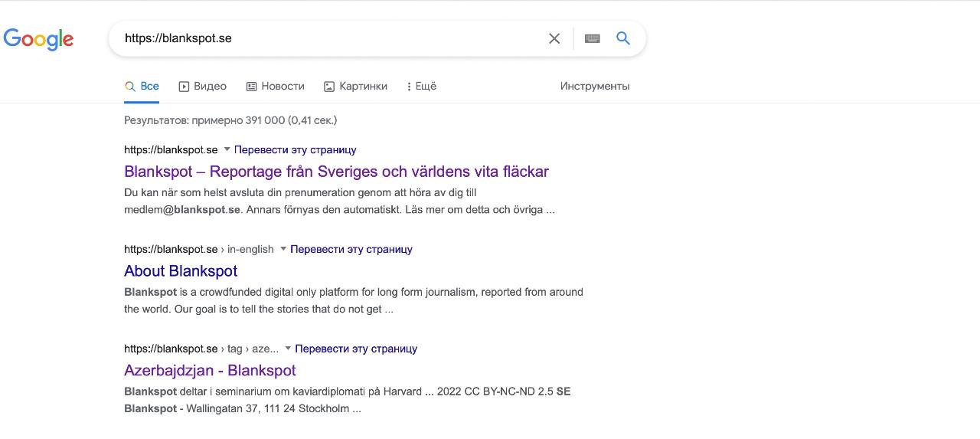Expand dropdown arrow beside in-english result URL
The image size is (980, 439).
pos(283,249)
